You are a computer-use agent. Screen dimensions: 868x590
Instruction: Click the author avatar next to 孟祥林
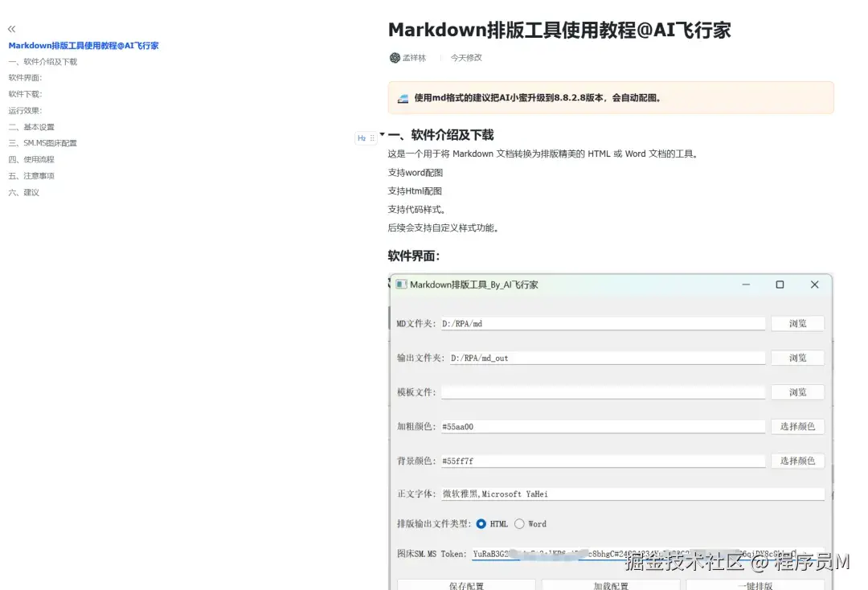[x=395, y=58]
